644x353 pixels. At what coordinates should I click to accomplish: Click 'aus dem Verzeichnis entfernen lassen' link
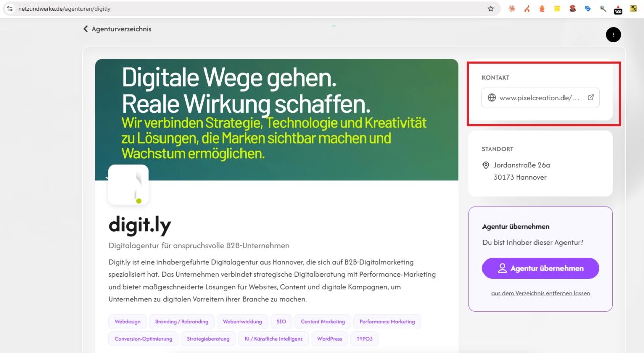(x=540, y=293)
